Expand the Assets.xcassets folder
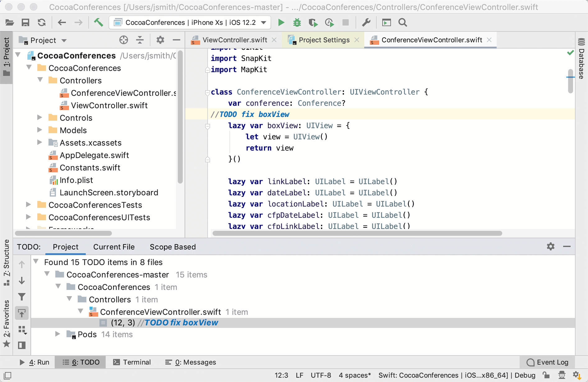 39,142
